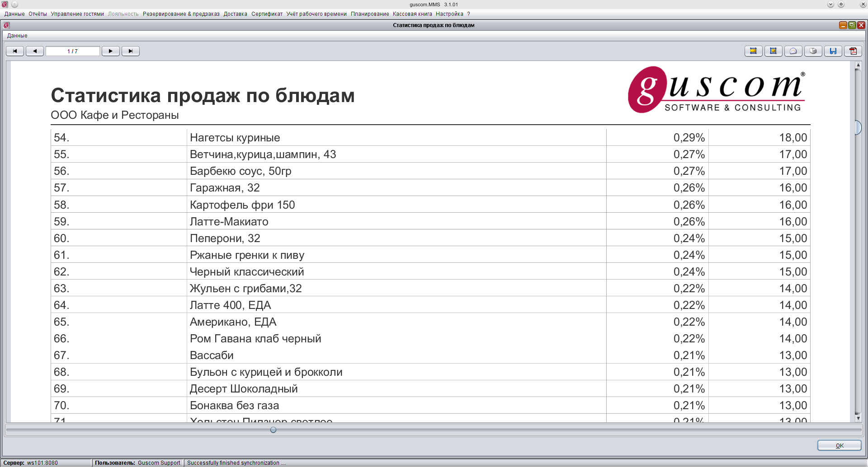This screenshot has width=868, height=467.
Task: Go to the previous report page
Action: point(35,51)
